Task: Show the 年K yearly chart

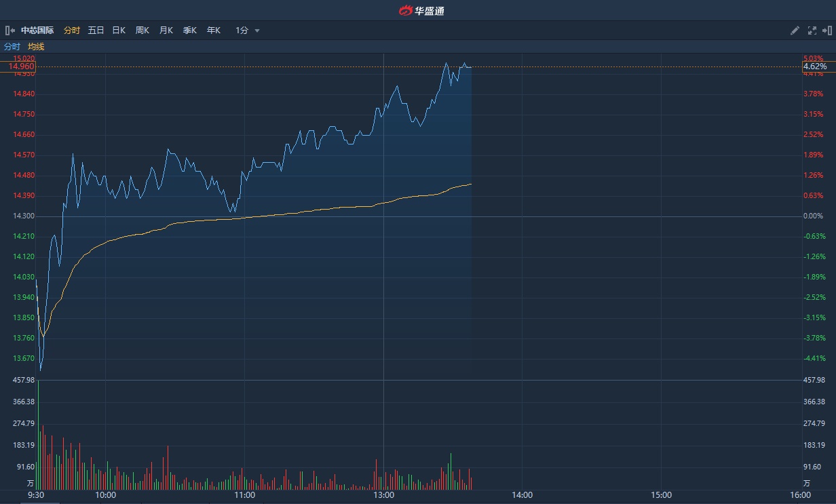Action: click(213, 31)
